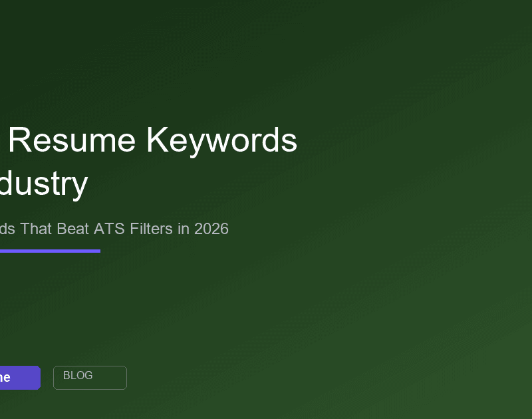This screenshot has width=532, height=419.
Task: Open the BLOG outlined button
Action: pyautogui.click(x=90, y=378)
